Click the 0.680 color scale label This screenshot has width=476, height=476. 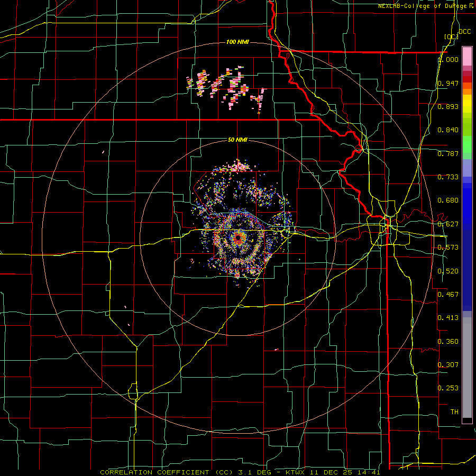[x=448, y=200]
